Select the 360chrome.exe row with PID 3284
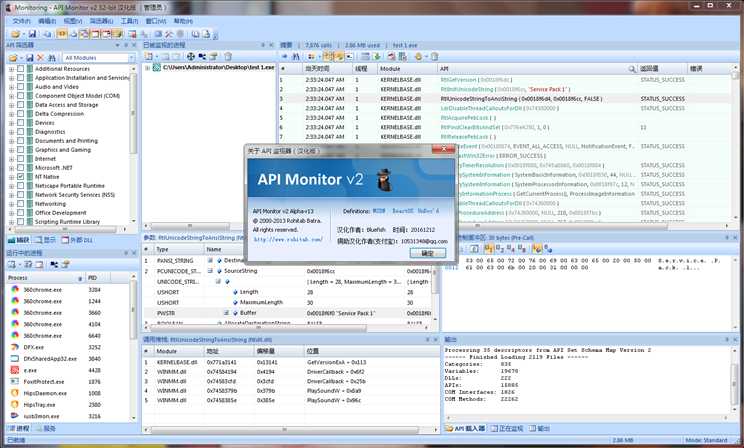Image resolution: width=744 pixels, height=448 pixels. (68, 289)
